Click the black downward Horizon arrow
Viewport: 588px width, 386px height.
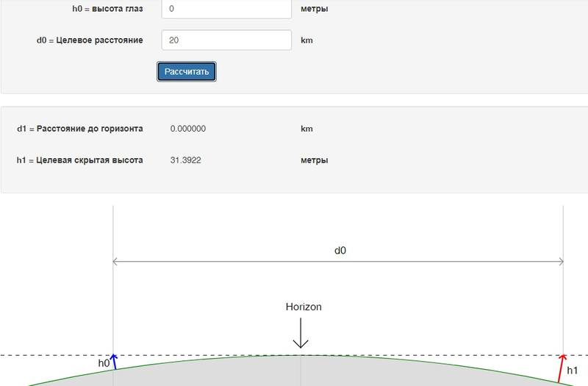(x=301, y=333)
